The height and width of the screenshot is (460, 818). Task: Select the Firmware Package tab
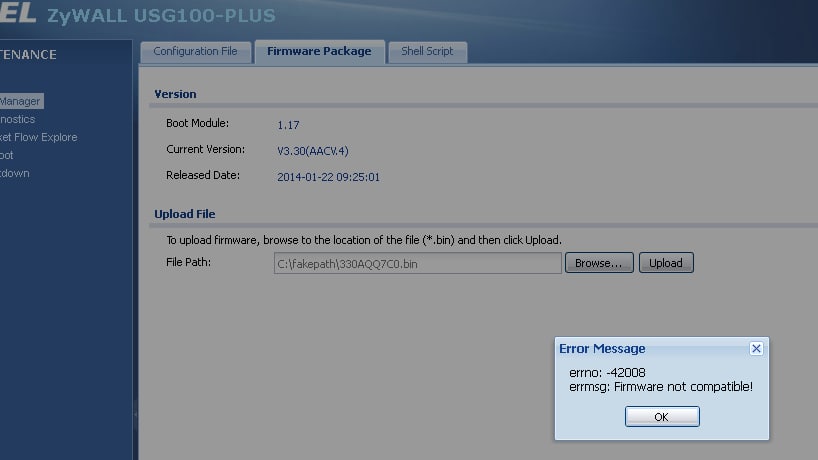coord(319,52)
